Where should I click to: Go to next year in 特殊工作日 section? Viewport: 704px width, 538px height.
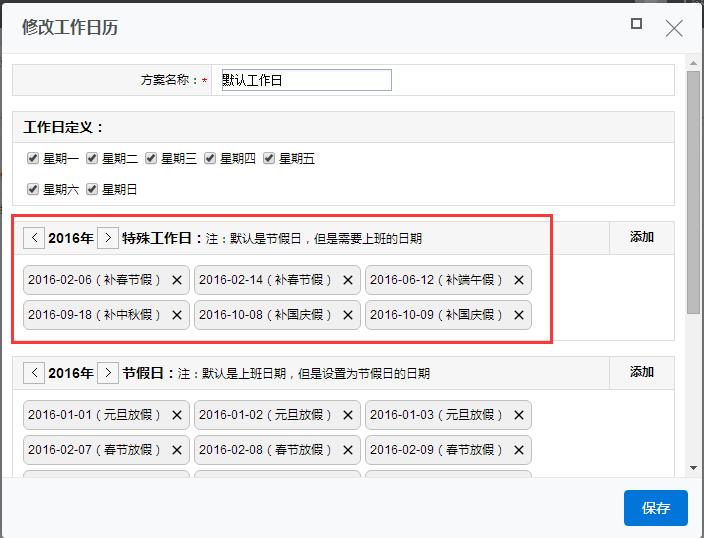(x=108, y=238)
